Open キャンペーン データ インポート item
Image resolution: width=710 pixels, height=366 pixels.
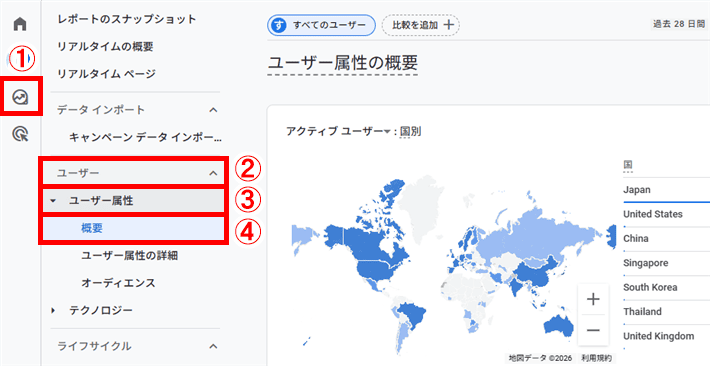pos(145,137)
